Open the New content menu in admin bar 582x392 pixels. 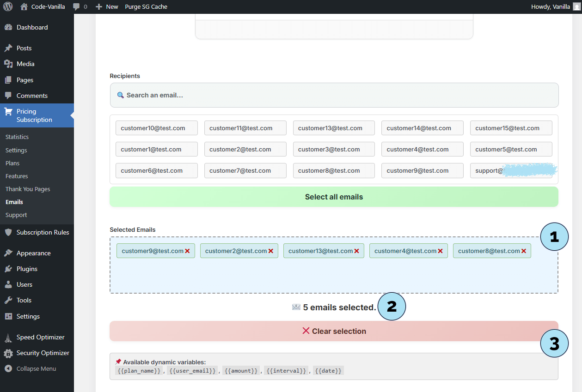click(x=107, y=7)
